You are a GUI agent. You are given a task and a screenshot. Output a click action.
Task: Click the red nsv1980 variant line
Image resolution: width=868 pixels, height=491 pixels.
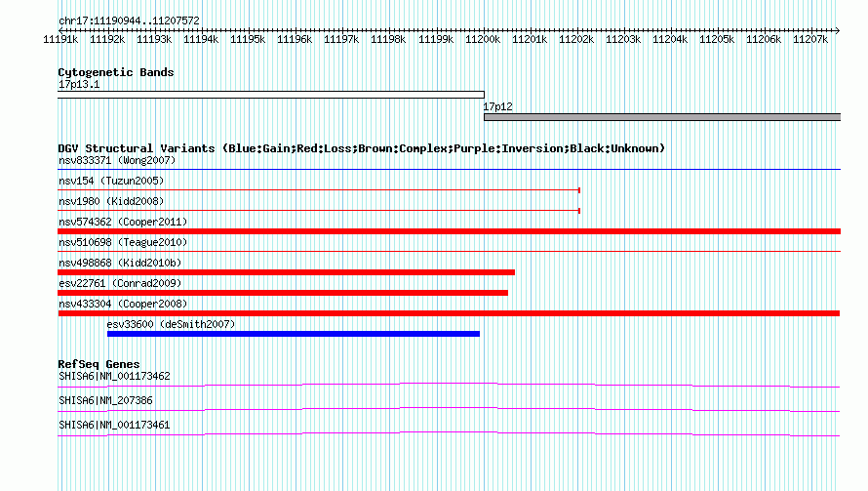pos(319,211)
